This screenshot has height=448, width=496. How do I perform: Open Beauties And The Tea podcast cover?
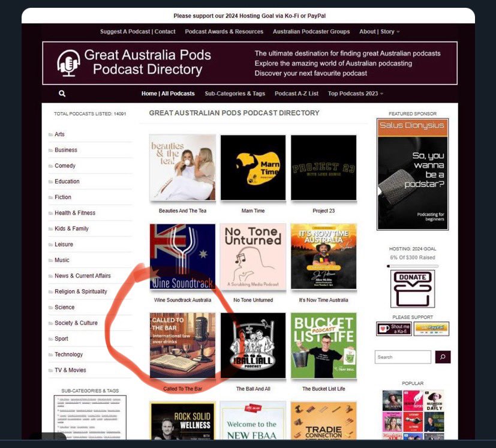(182, 167)
